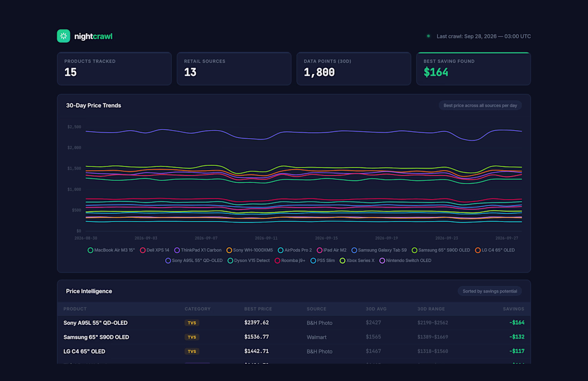Toggle the MacBook Air M3 15" legend series
Image resolution: width=588 pixels, height=381 pixels.
[111, 250]
